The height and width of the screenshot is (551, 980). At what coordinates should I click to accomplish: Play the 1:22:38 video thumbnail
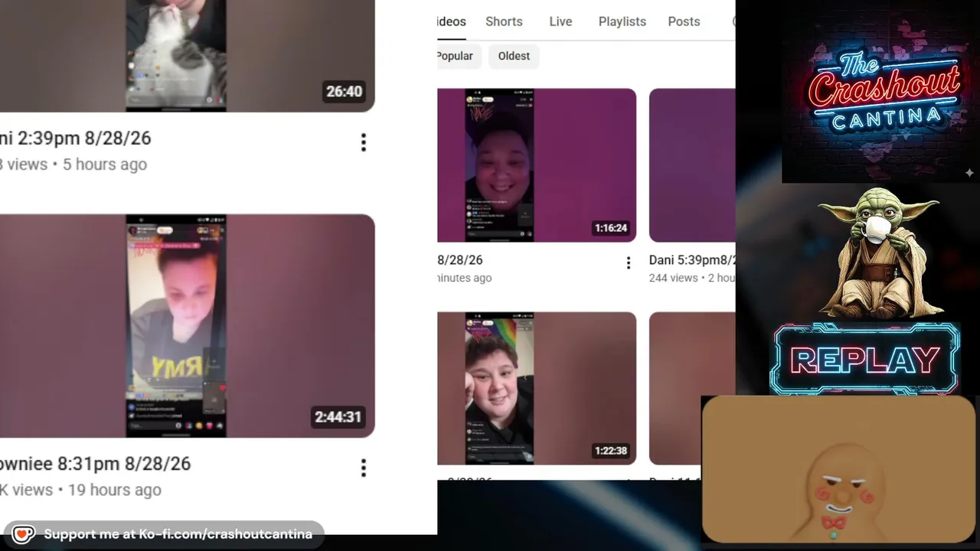coord(537,388)
